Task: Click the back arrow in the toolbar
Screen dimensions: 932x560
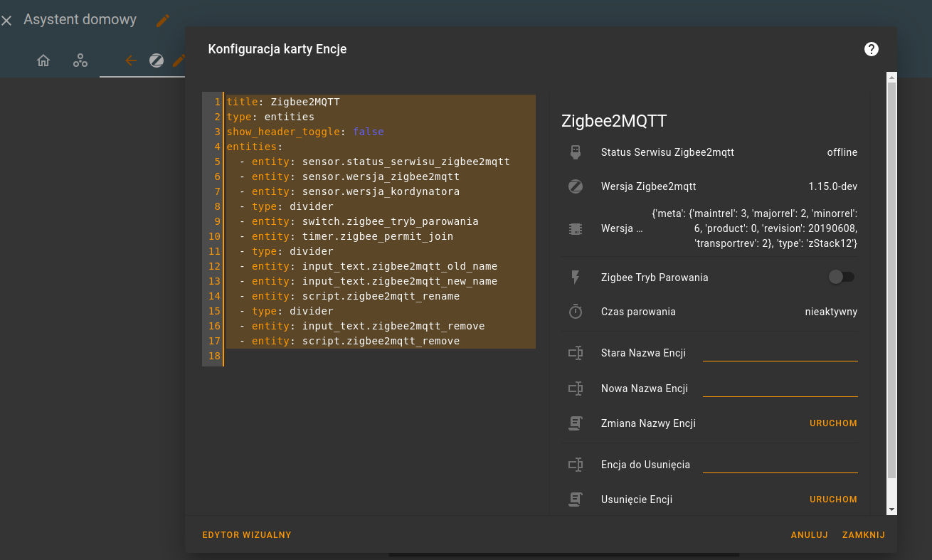Action: click(131, 60)
